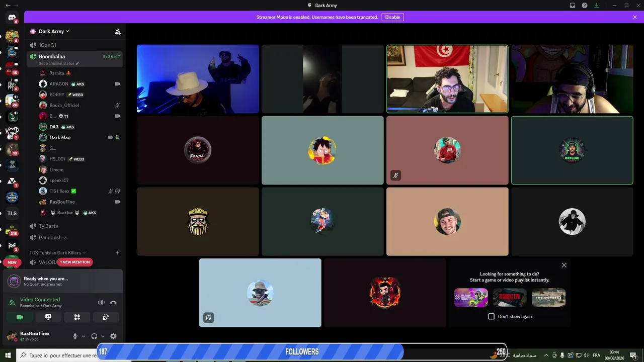Open the help icon in the title bar
This screenshot has width=644, height=362.
[x=585, y=6]
